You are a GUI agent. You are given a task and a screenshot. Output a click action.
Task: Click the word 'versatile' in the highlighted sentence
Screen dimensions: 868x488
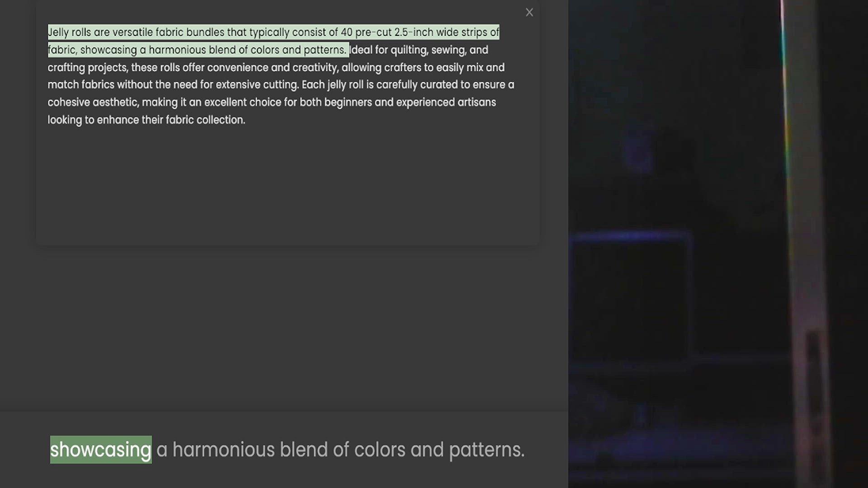[x=132, y=33]
